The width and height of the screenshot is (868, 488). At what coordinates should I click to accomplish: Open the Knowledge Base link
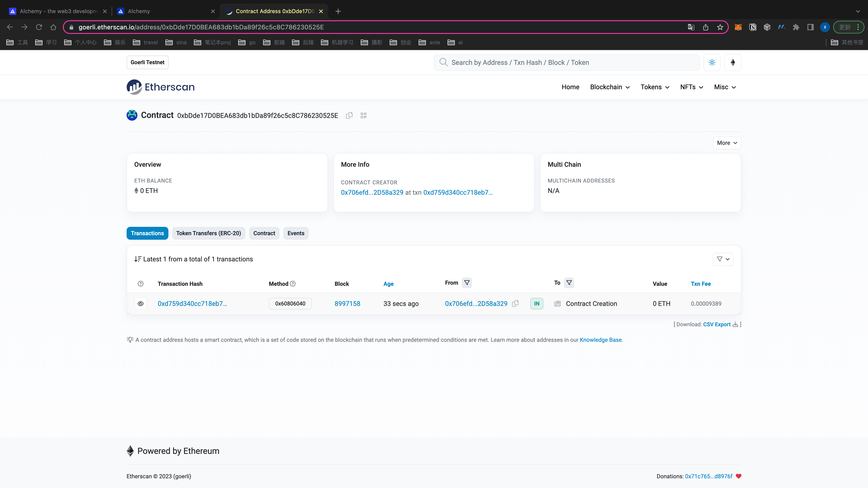coord(600,340)
